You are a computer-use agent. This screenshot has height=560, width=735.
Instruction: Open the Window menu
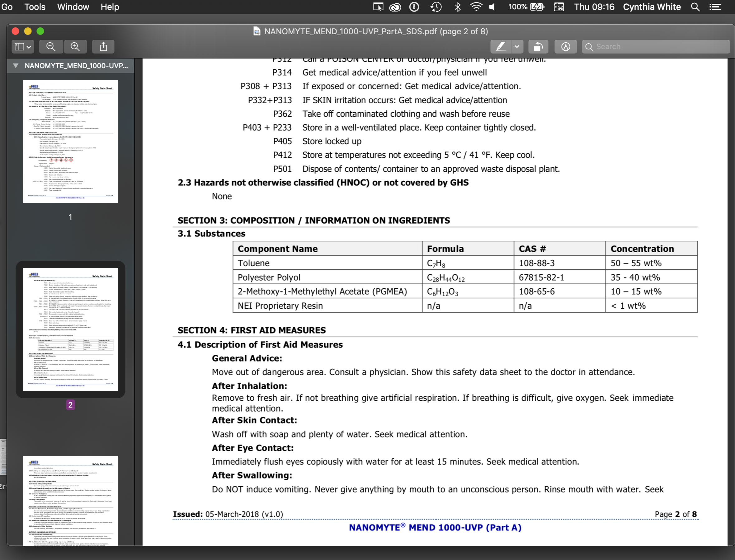pos(73,7)
